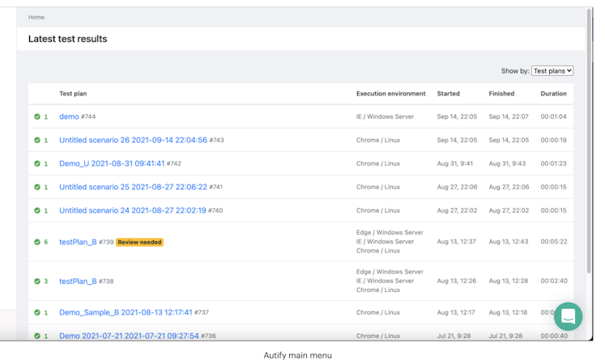Image resolution: width=605 pixels, height=364 pixels.
Task: Click the Duration column header
Action: point(554,94)
